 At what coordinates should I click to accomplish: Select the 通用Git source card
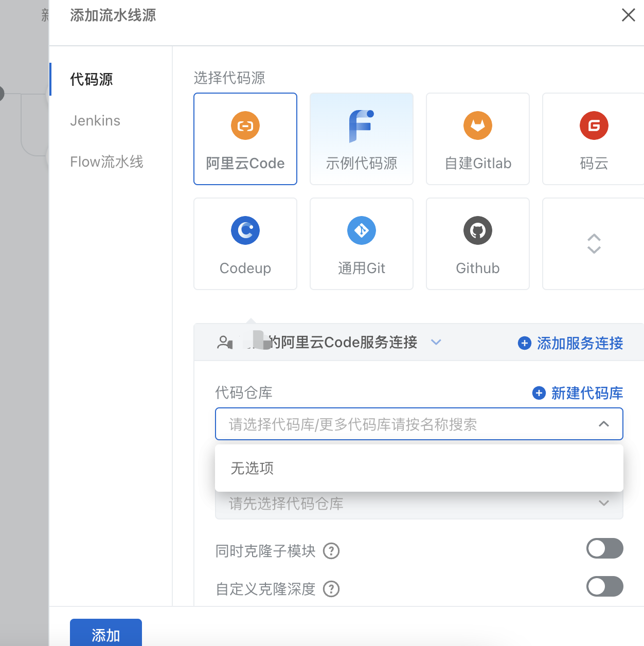(x=362, y=244)
